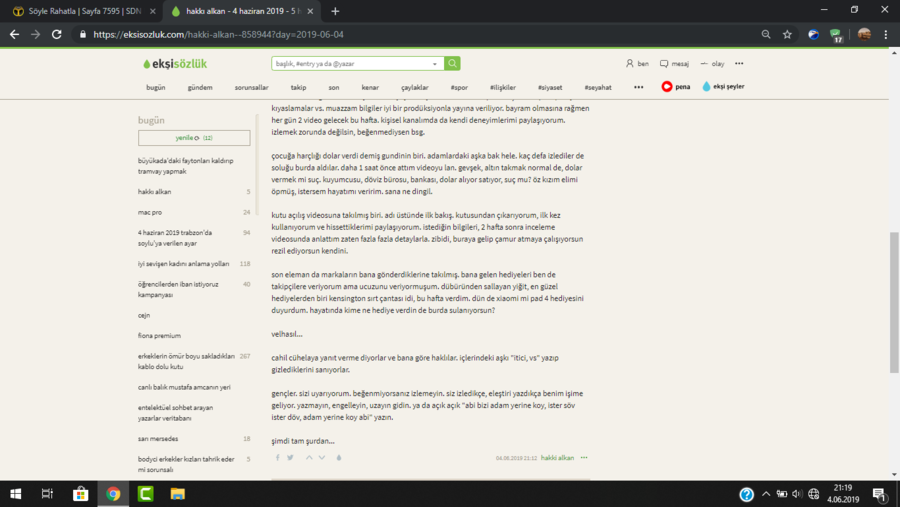This screenshot has width=900, height=507.
Task: Click the address bar URL
Action: (218, 34)
